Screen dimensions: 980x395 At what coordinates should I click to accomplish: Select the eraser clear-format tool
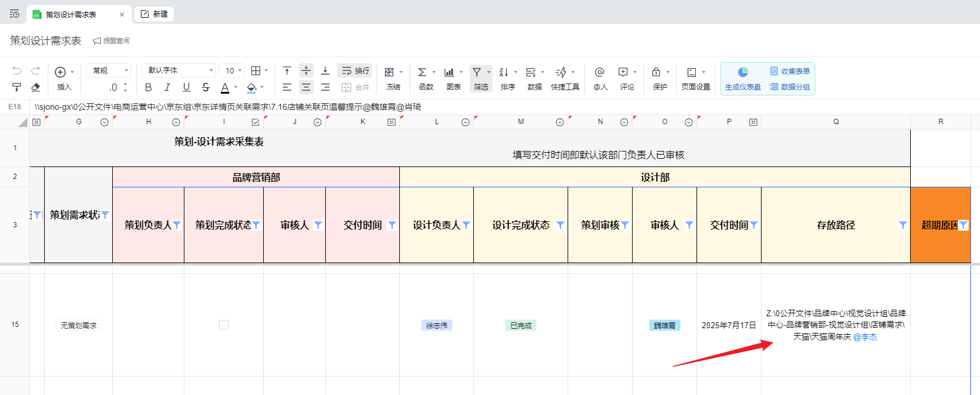point(36,87)
